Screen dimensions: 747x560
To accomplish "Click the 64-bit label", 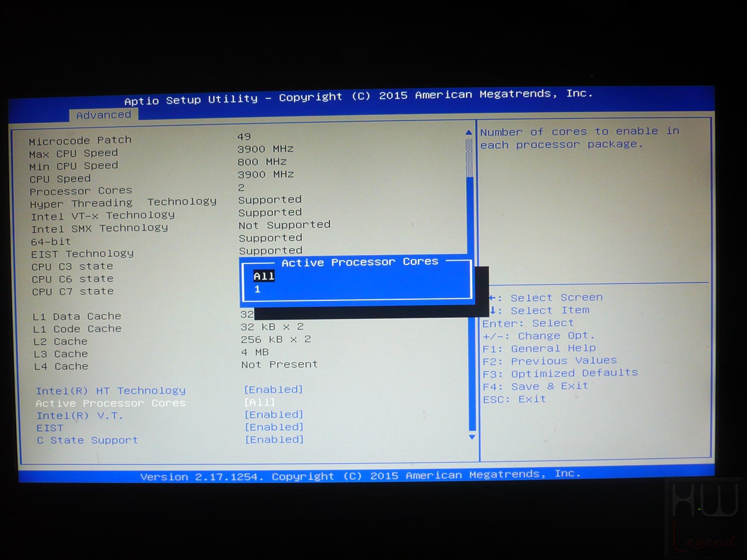I will pos(50,242).
